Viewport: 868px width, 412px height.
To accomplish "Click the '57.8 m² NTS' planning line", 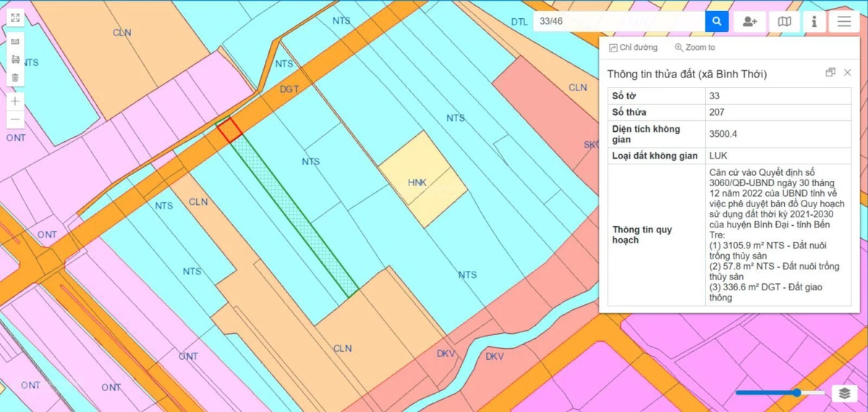I will coord(775,272).
